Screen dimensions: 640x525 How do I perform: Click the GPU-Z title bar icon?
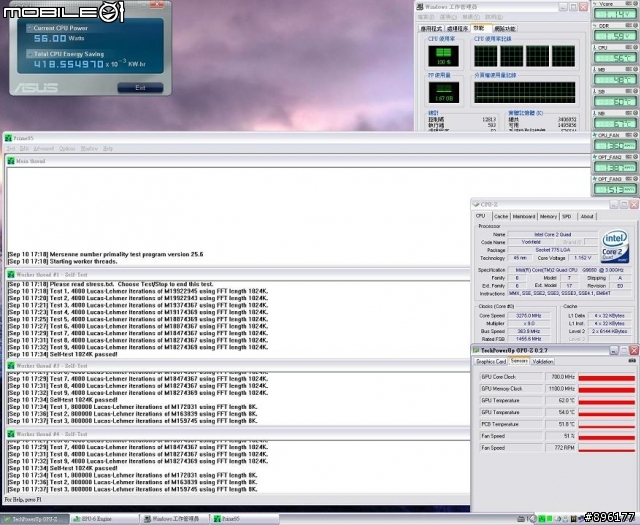pos(476,350)
